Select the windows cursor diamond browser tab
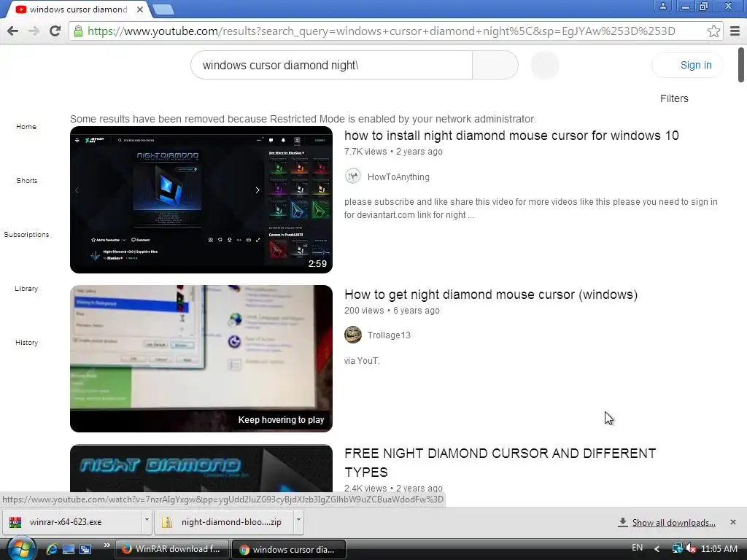747x560 pixels. click(x=76, y=9)
